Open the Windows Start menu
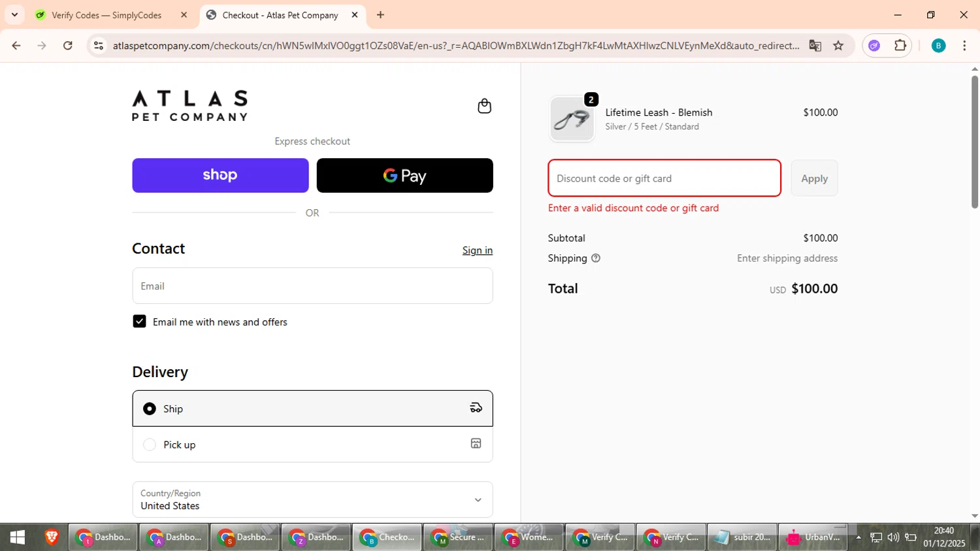980x551 pixels. (x=18, y=537)
